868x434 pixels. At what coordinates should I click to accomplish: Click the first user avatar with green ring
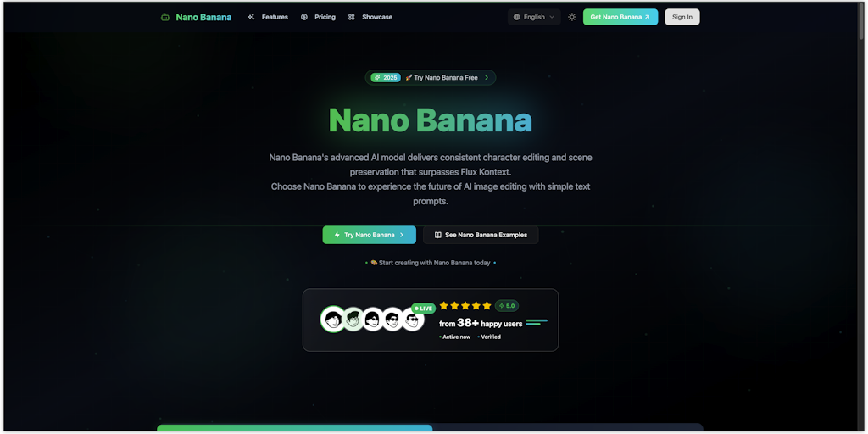point(333,319)
